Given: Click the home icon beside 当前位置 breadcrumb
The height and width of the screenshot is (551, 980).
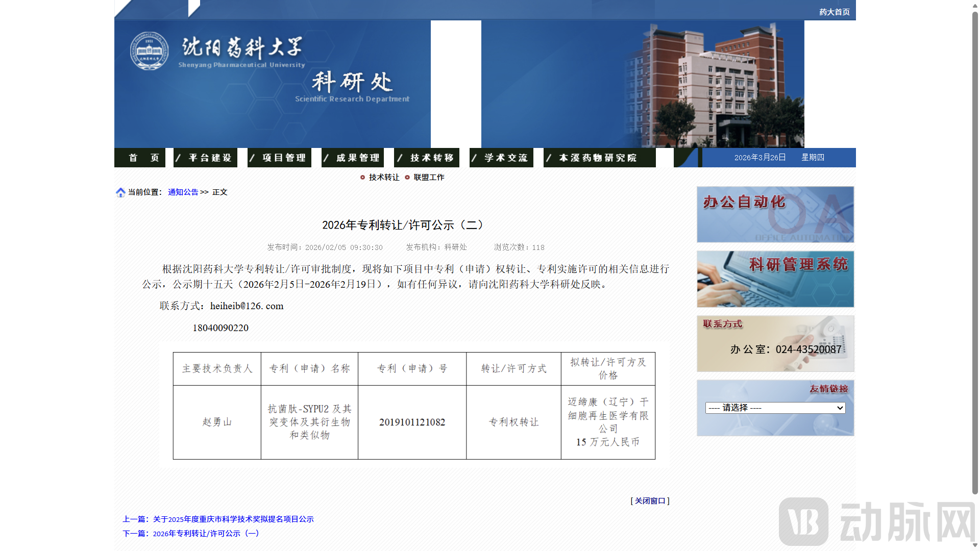Looking at the screenshot, I should (121, 192).
